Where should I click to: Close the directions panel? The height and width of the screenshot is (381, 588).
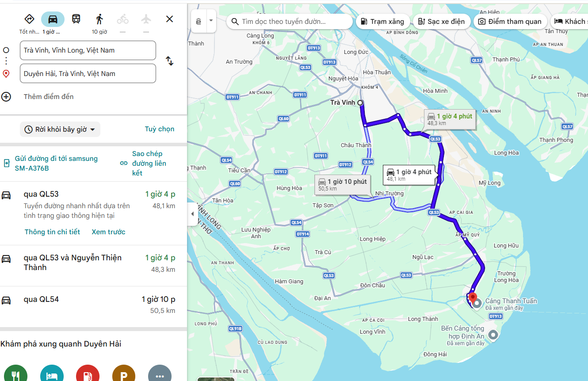[169, 19]
